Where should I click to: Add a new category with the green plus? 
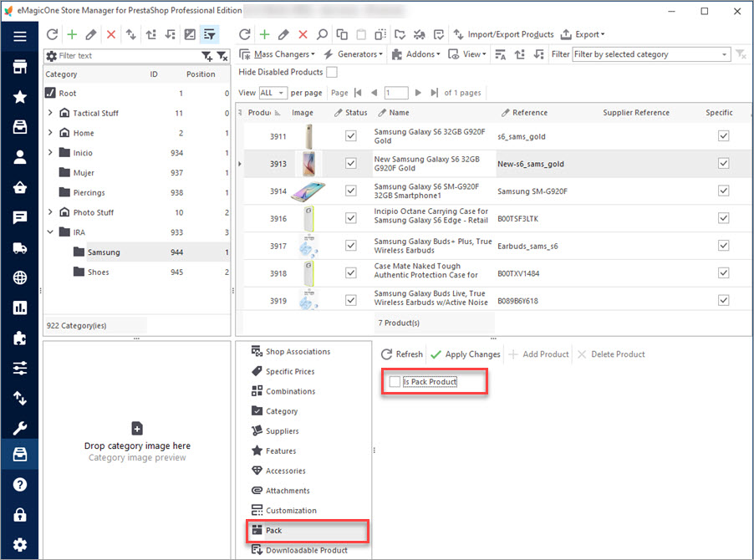point(72,34)
